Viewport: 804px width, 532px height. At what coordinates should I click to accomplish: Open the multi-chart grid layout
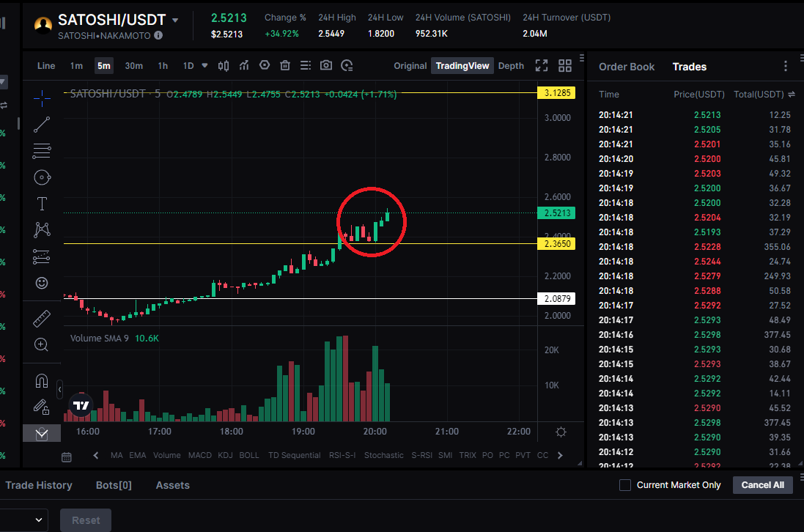pos(565,66)
